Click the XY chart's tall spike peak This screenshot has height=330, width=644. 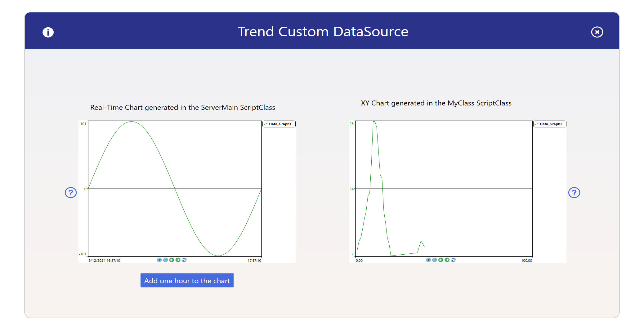tap(374, 122)
